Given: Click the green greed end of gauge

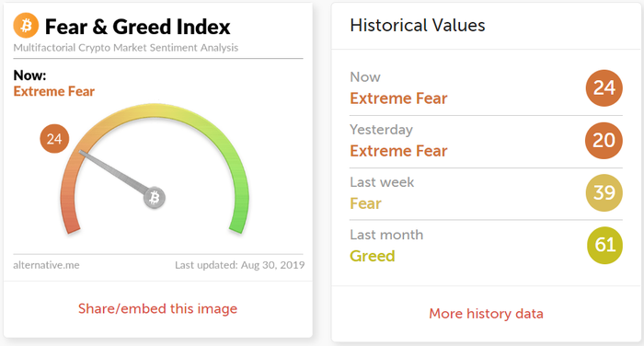Looking at the screenshot, I should tap(239, 218).
